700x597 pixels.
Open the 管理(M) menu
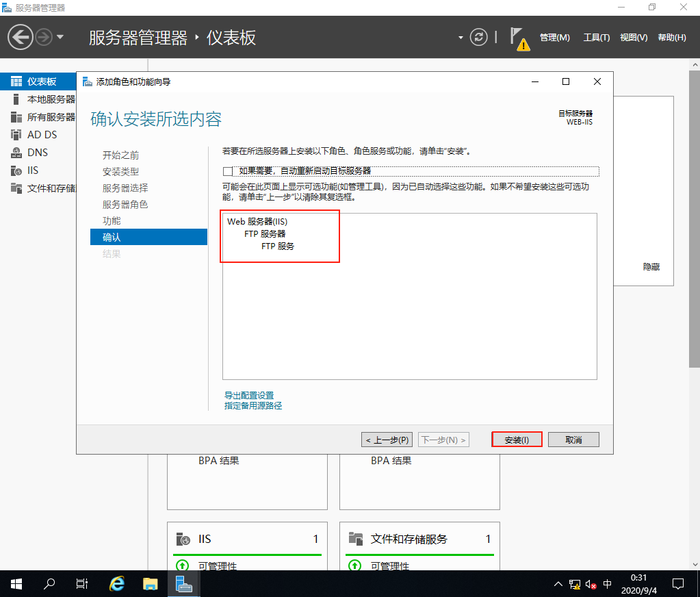tap(554, 38)
